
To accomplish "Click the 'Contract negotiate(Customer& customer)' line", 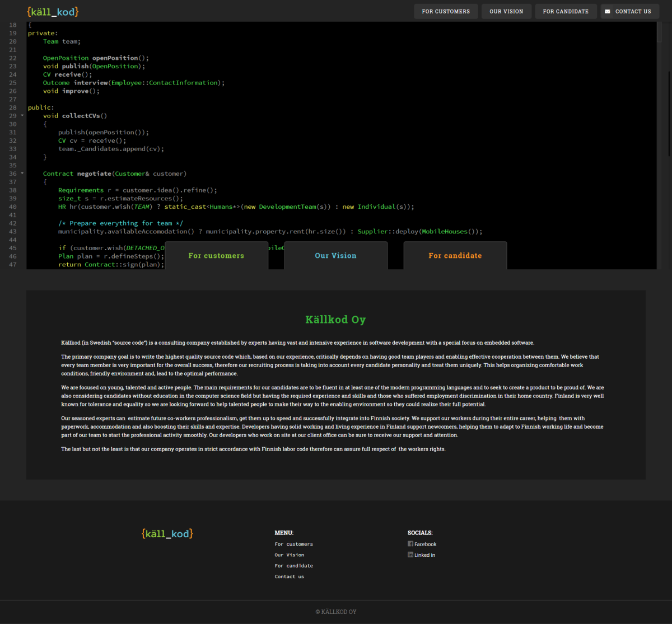I will tap(115, 173).
